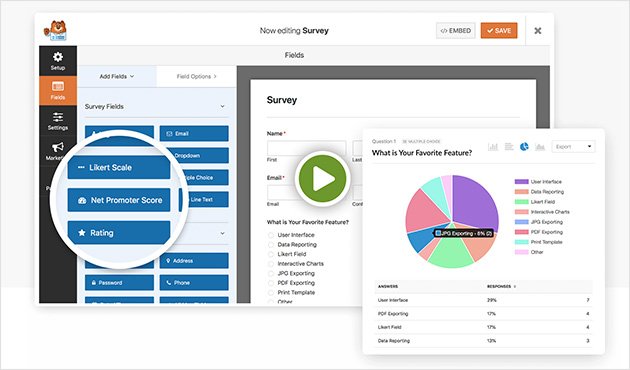Add the Rating star field
This screenshot has width=630, height=370.
119,233
